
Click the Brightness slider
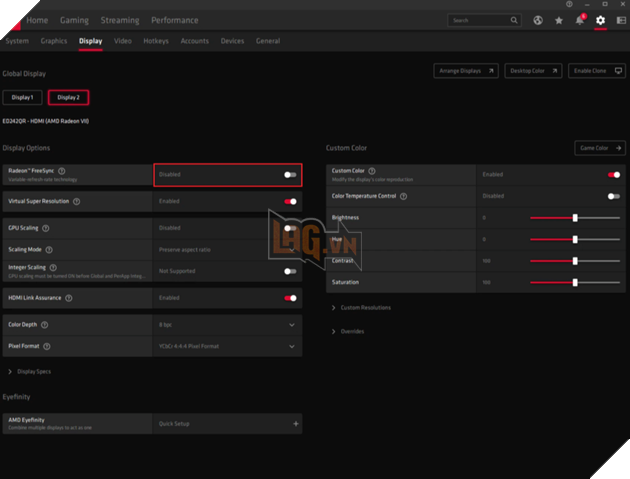tap(574, 217)
